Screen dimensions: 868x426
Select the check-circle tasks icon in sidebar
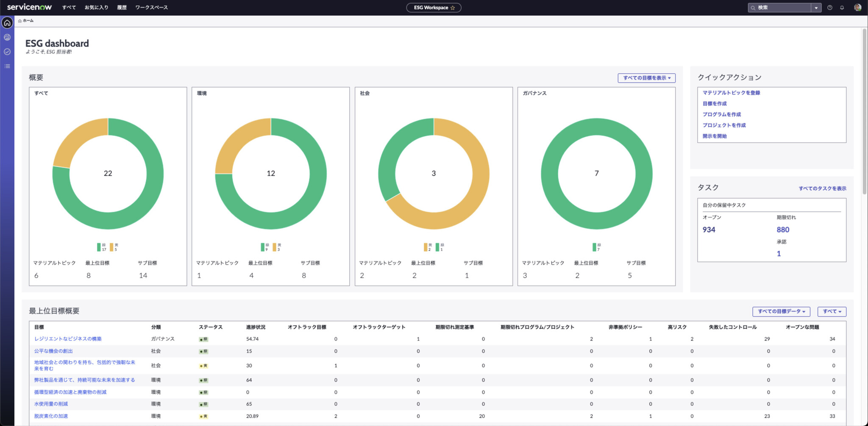point(7,52)
